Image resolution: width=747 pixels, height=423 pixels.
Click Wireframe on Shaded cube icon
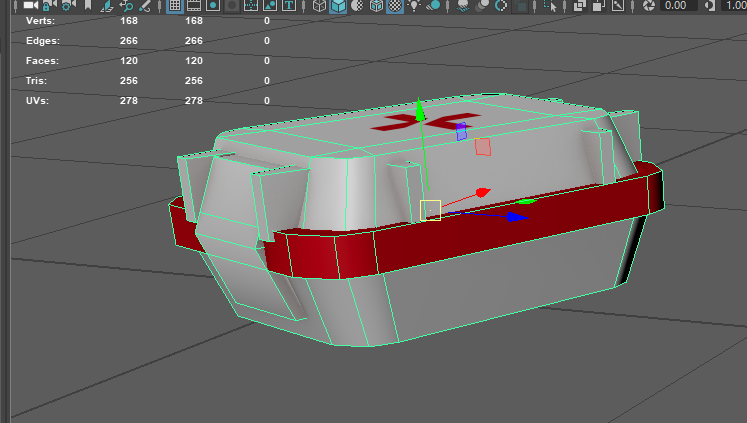376,5
